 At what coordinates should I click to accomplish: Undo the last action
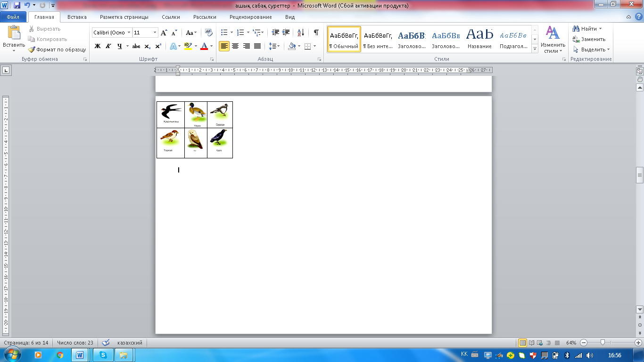[27, 6]
